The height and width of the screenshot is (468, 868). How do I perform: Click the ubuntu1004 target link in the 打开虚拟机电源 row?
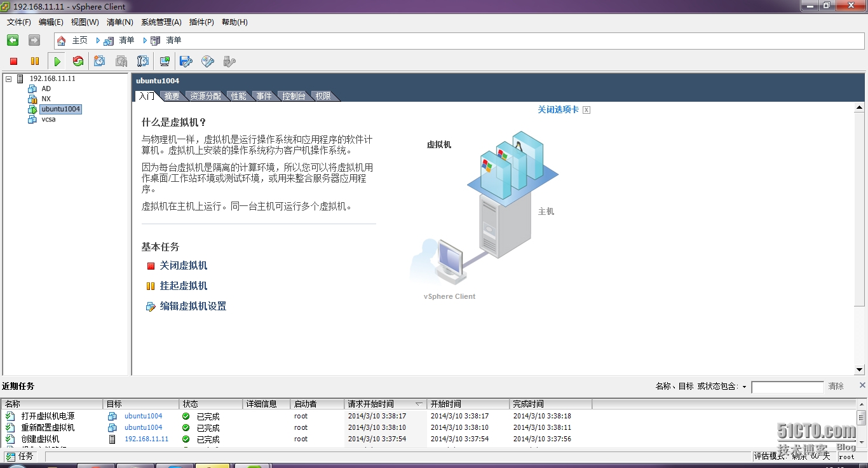tap(143, 416)
